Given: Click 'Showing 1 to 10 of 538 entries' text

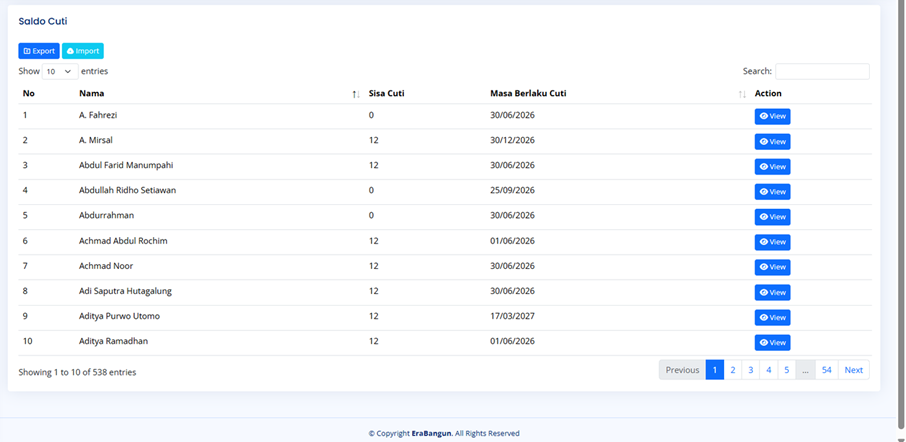Looking at the screenshot, I should (x=77, y=373).
